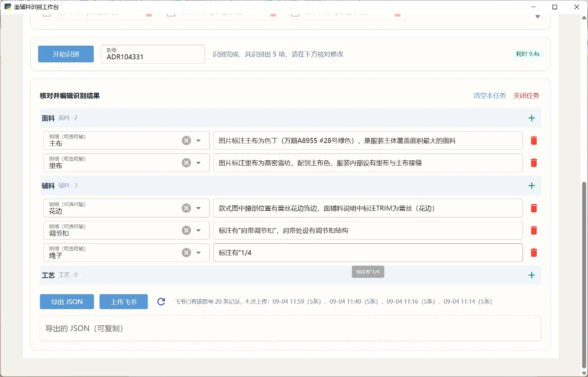Clear the 绳子 detail field
The image size is (588, 377).
tap(187, 253)
